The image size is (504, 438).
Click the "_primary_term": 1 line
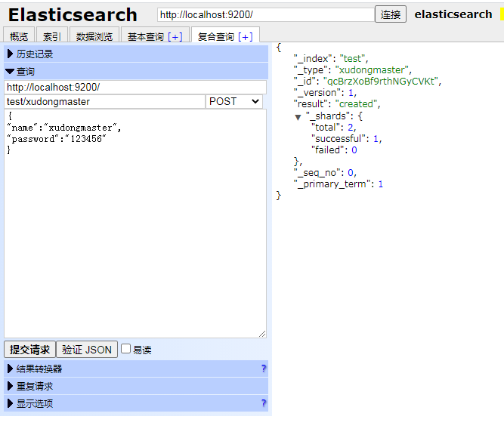coord(339,184)
